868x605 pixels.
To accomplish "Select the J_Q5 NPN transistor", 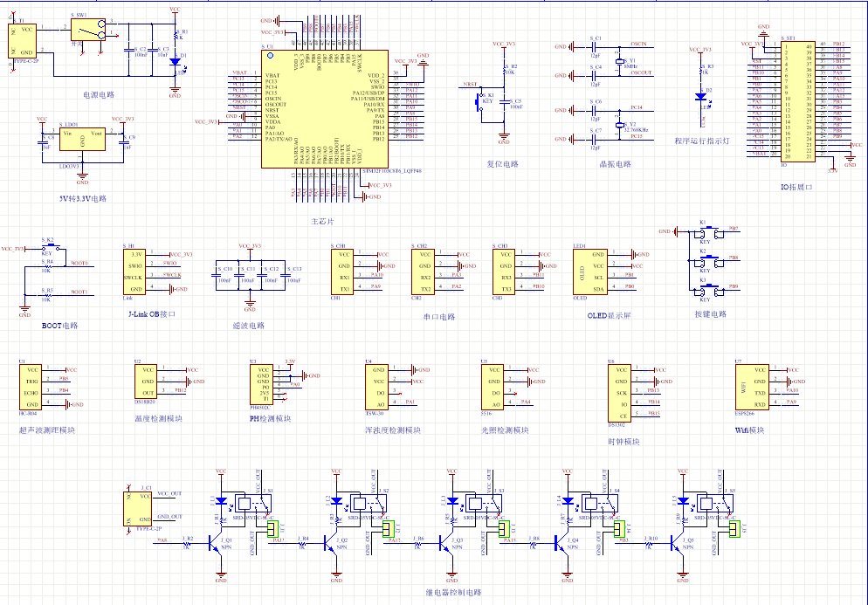I will pyautogui.click(x=677, y=544).
